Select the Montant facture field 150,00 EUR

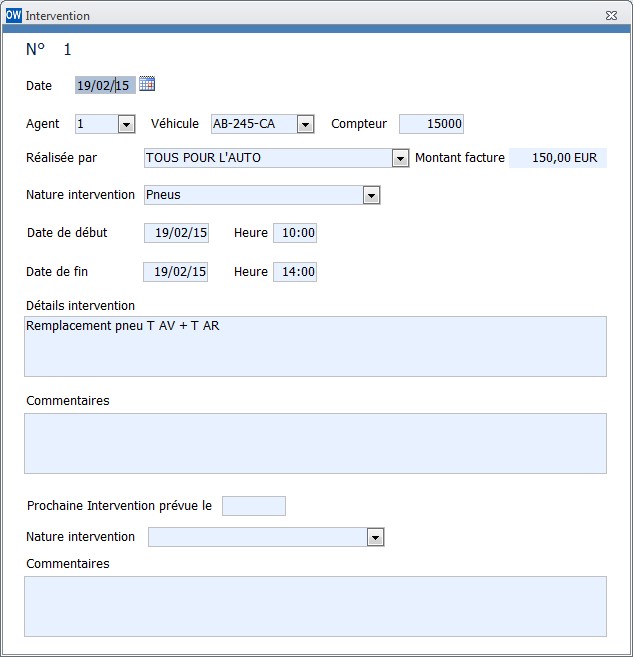pyautogui.click(x=558, y=158)
